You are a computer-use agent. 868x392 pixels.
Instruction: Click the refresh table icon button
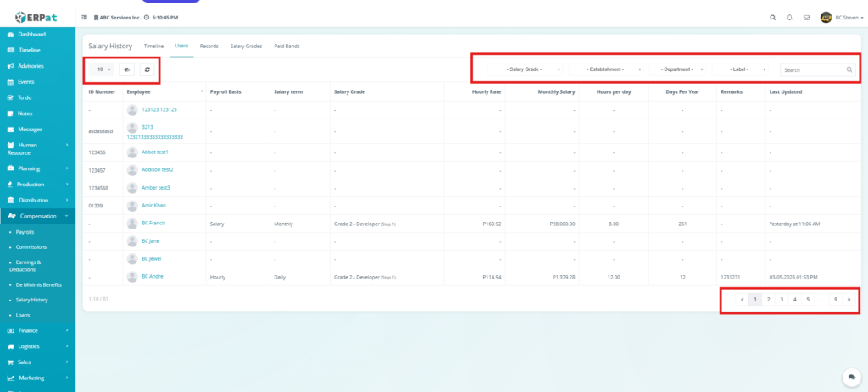[x=147, y=69]
